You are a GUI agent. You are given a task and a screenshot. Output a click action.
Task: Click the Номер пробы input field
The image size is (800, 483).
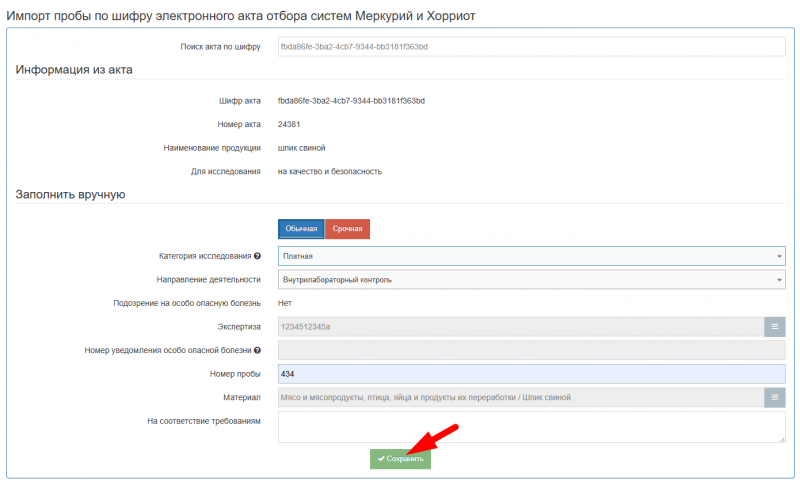tap(530, 373)
